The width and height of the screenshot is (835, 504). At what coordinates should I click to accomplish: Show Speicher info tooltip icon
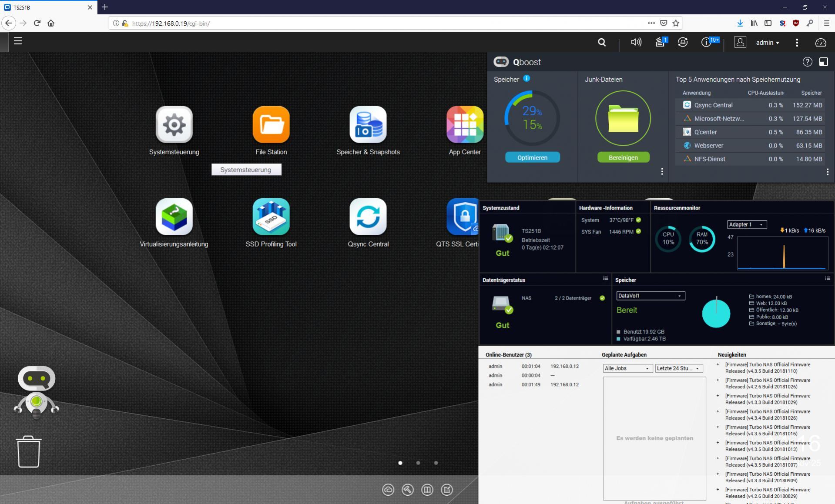pos(526,79)
